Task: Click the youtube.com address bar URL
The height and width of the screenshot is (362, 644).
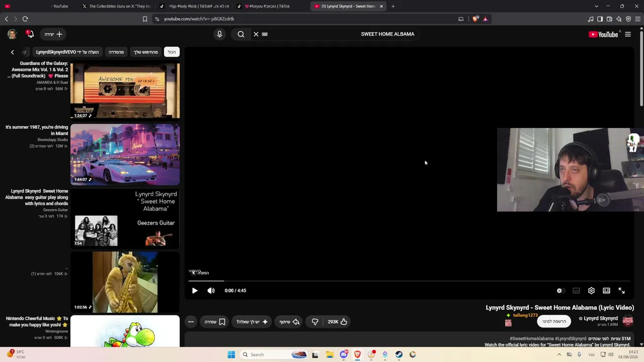Action: [x=199, y=19]
